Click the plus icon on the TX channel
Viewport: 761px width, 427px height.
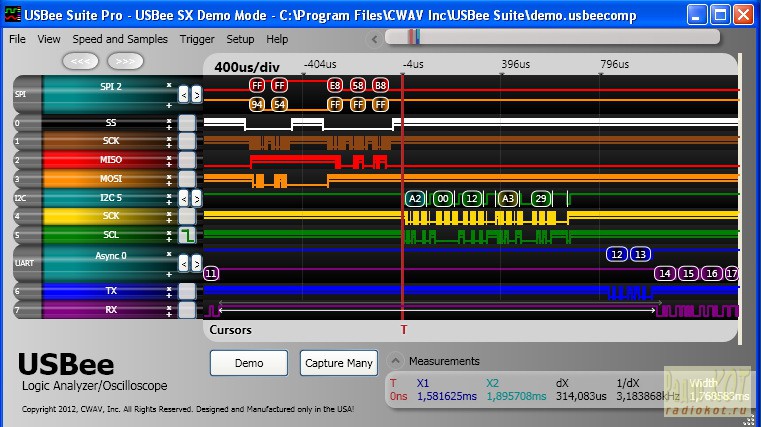click(169, 295)
